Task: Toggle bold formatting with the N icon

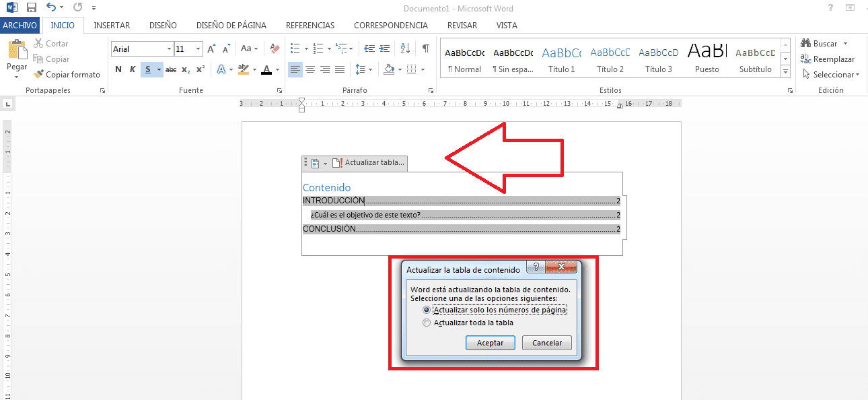Action: click(x=118, y=69)
